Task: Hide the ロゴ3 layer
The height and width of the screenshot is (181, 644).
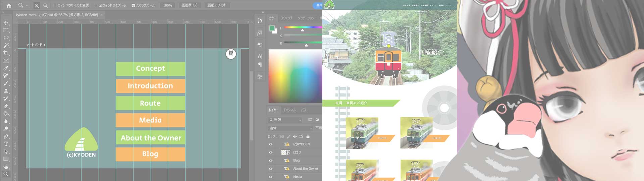Action: click(x=271, y=152)
